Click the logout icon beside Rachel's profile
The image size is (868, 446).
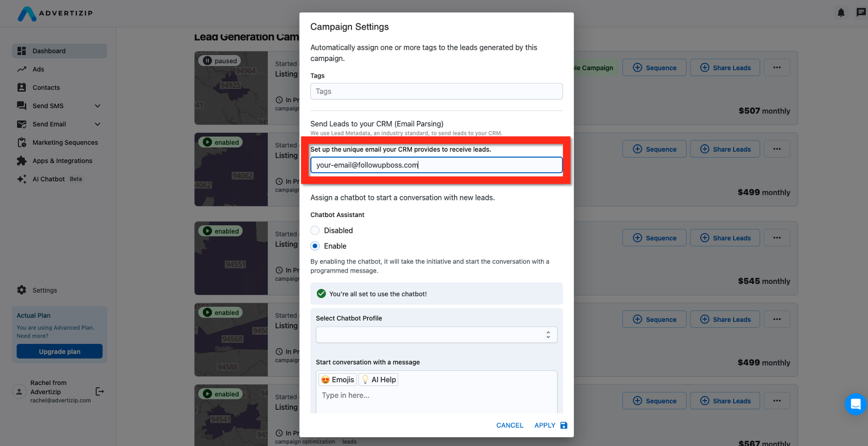99,391
